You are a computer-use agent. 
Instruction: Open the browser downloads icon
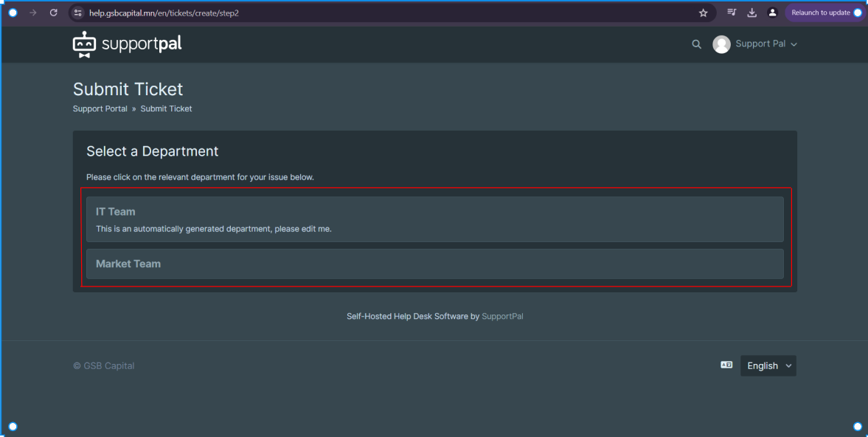[x=751, y=13]
